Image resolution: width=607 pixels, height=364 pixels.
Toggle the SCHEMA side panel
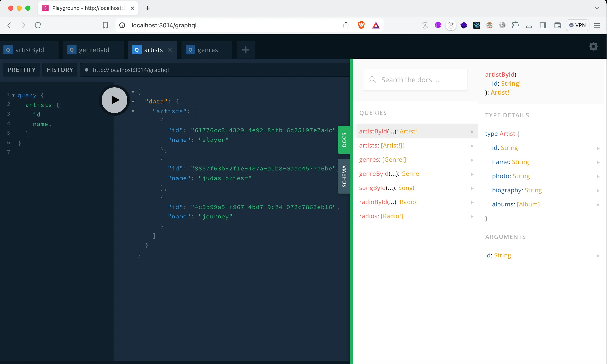click(344, 176)
